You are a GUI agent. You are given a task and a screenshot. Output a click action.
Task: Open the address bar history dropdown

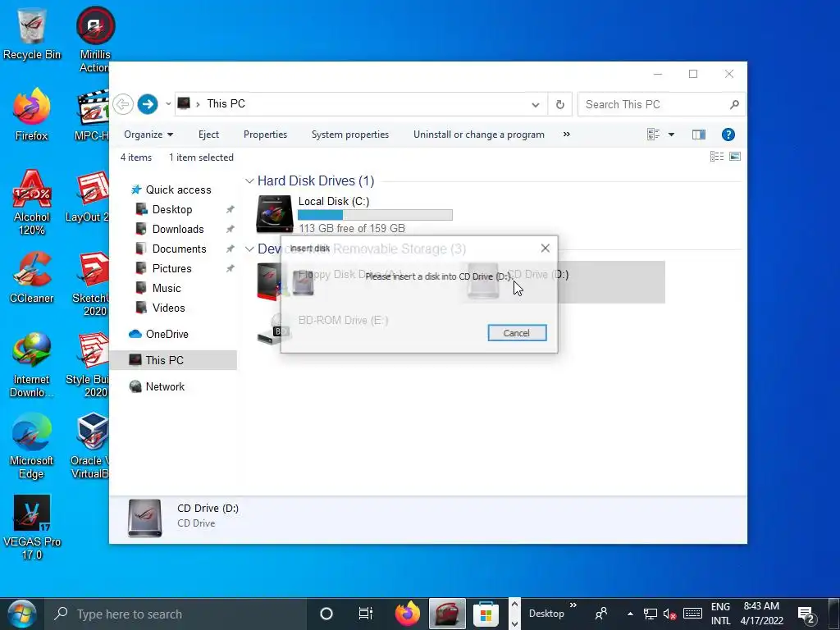pos(535,104)
